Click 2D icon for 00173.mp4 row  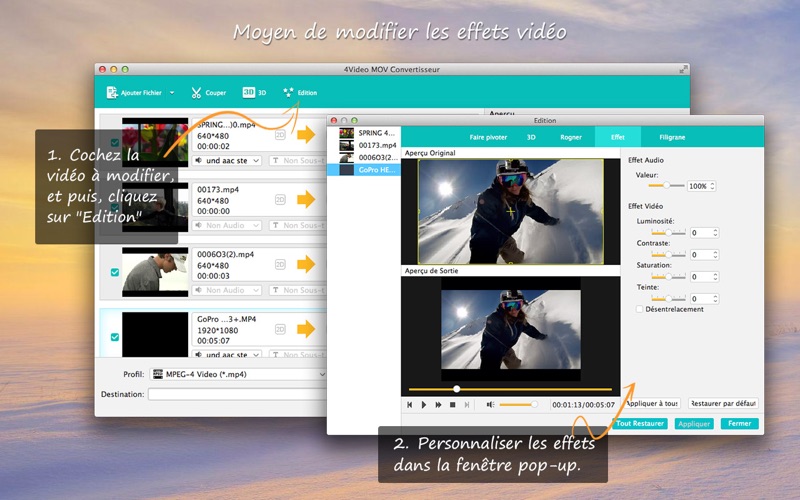pyautogui.click(x=280, y=200)
